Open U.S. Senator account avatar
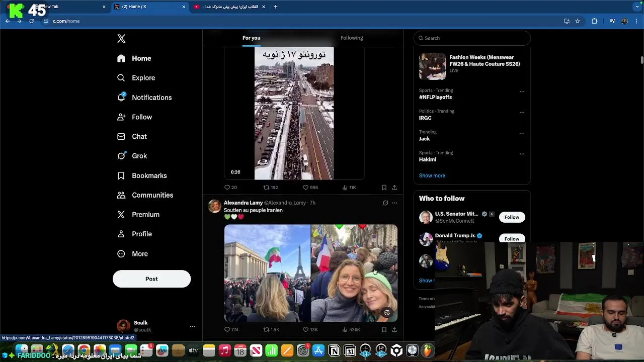Image resolution: width=644 pixels, height=362 pixels. pos(426,217)
